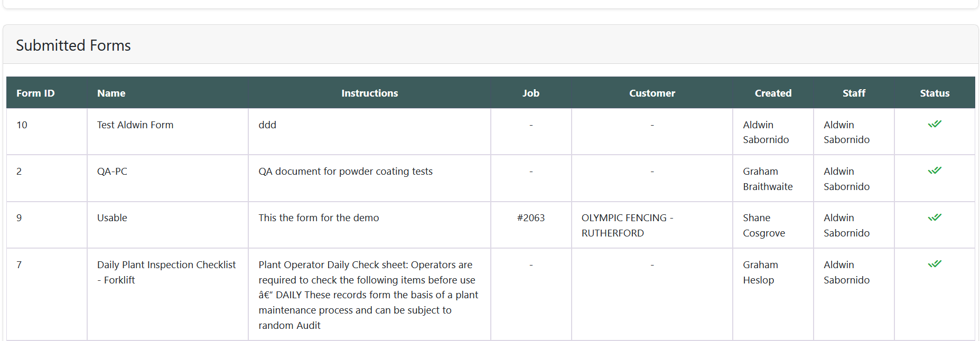Click the Submitted Forms panel heading

(x=73, y=45)
